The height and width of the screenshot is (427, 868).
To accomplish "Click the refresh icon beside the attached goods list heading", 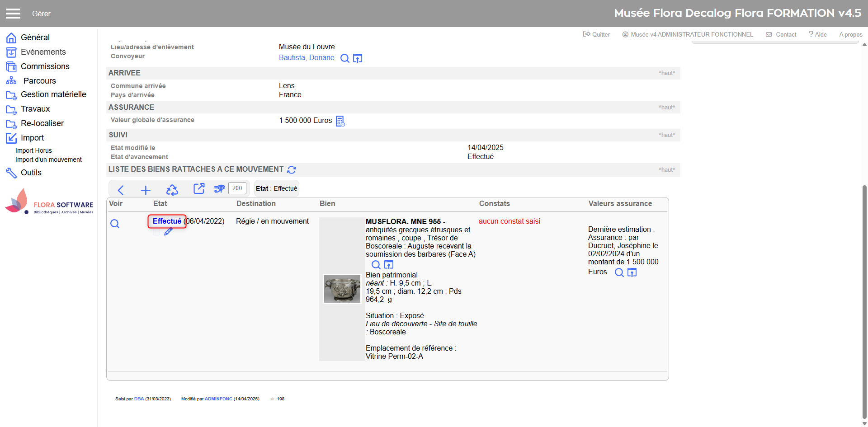I will coord(292,170).
